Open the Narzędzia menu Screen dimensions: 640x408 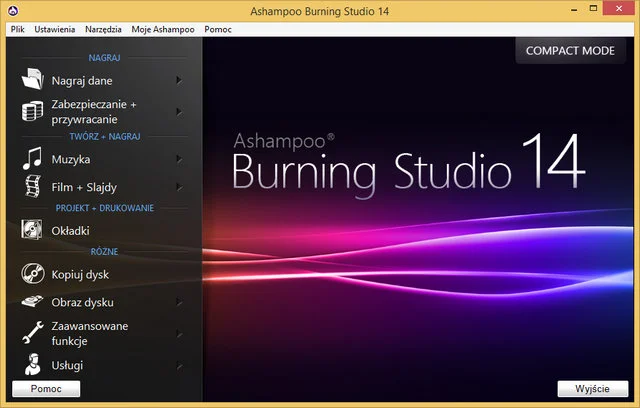point(103,29)
